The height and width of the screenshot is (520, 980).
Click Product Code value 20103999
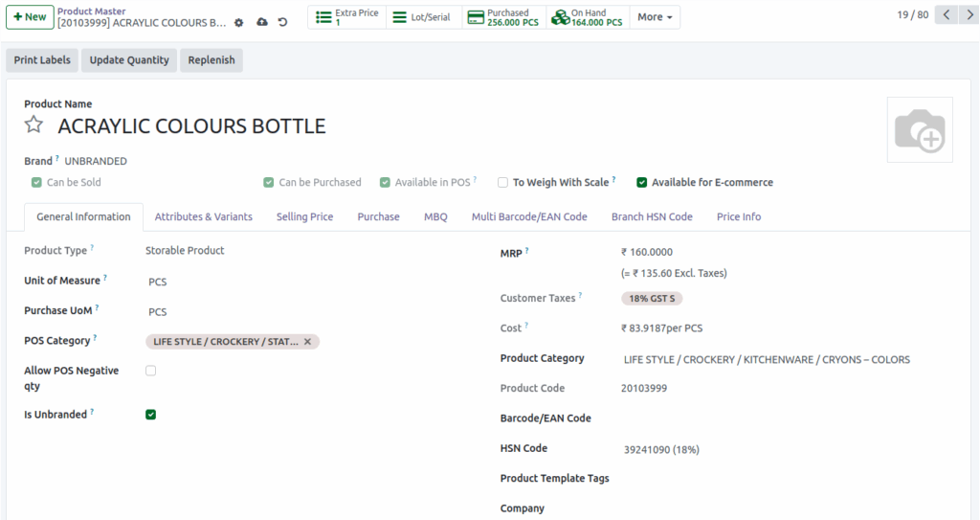tap(644, 388)
